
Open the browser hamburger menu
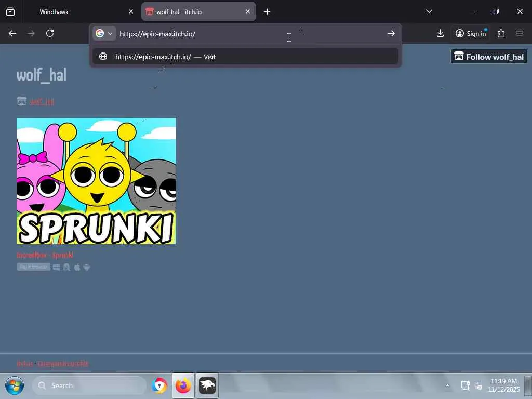520,33
